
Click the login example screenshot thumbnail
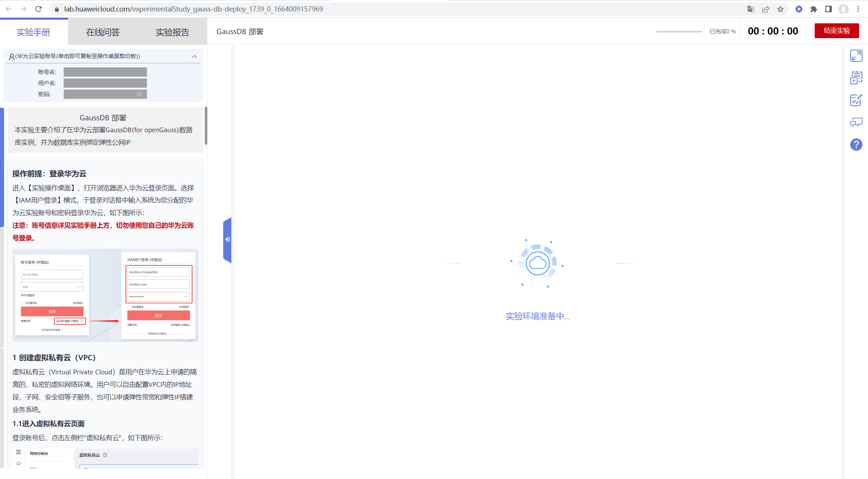tap(105, 295)
